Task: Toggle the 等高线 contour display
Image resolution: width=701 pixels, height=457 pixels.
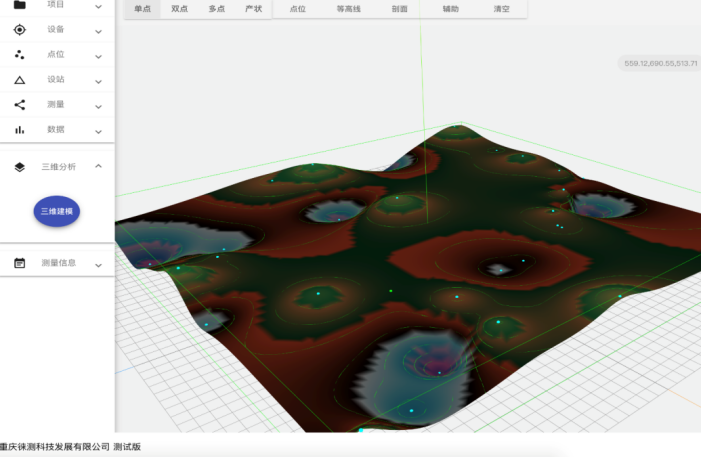Action: pyautogui.click(x=348, y=8)
